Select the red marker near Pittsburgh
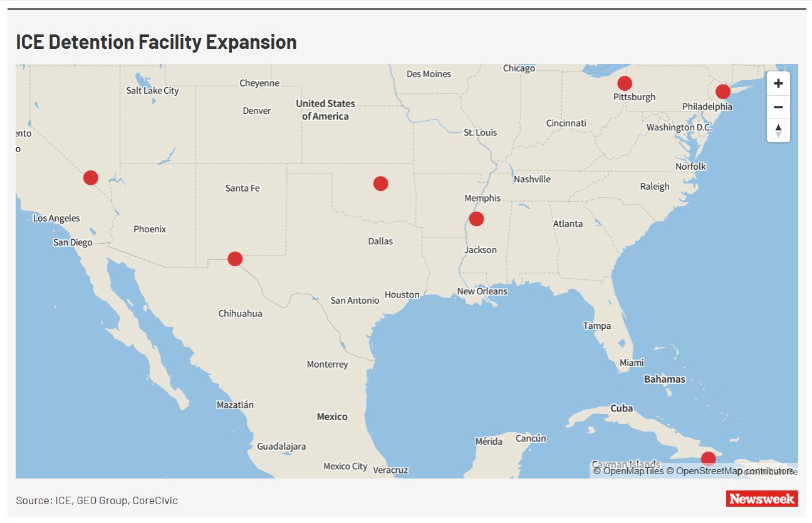Screen dimensions: 812x523 pyautogui.click(x=624, y=82)
